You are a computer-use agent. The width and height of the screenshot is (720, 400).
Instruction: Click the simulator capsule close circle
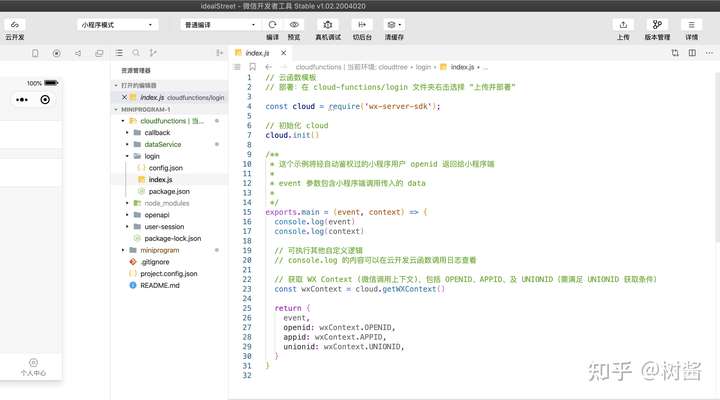pyautogui.click(x=45, y=100)
